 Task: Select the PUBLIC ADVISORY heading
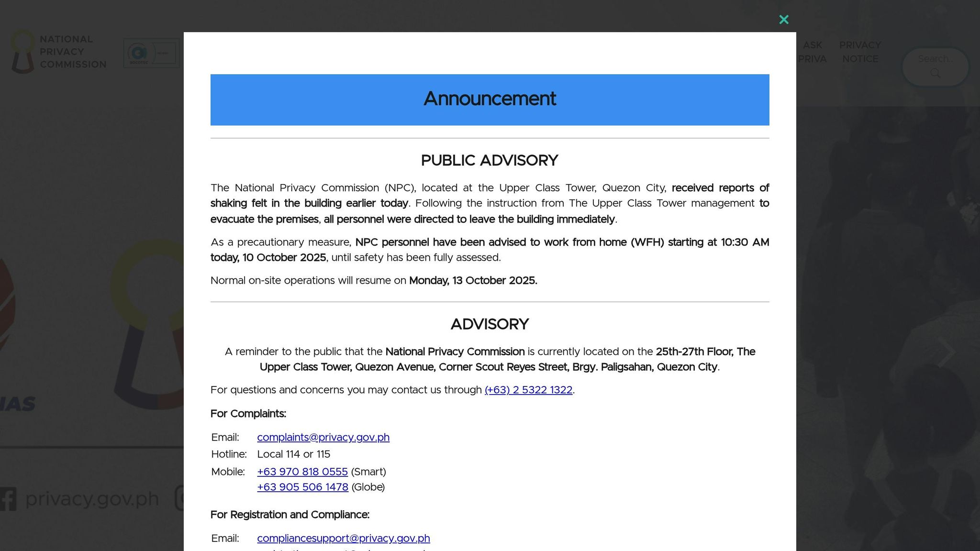490,161
